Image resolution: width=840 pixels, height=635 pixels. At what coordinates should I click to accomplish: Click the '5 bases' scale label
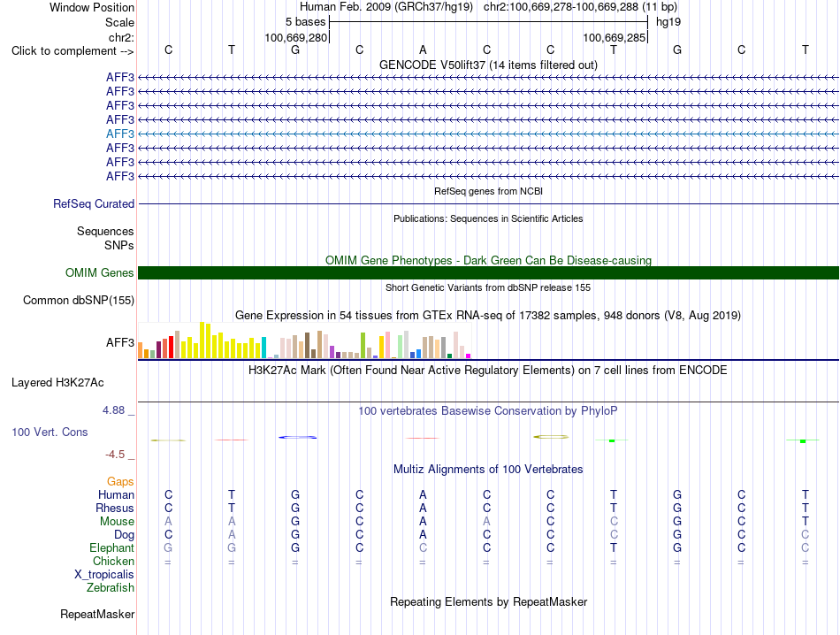point(305,22)
